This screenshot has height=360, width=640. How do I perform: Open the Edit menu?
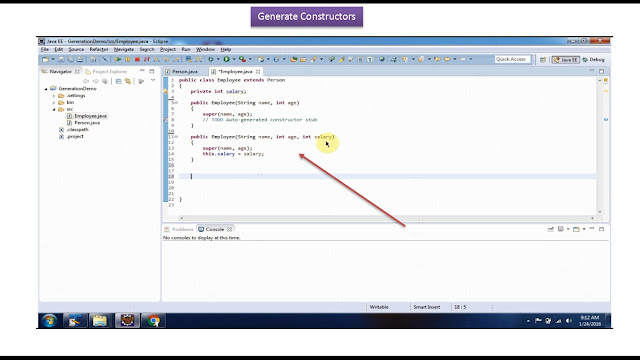pos(59,49)
